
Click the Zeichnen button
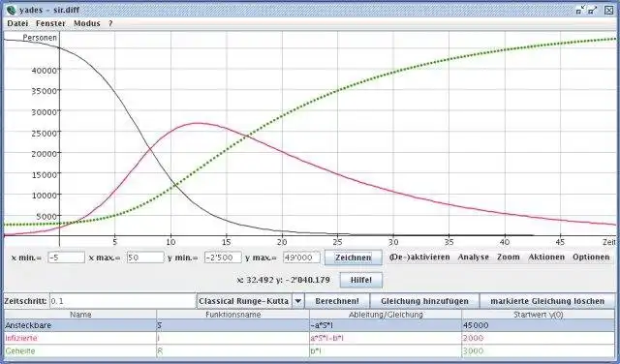click(x=353, y=258)
